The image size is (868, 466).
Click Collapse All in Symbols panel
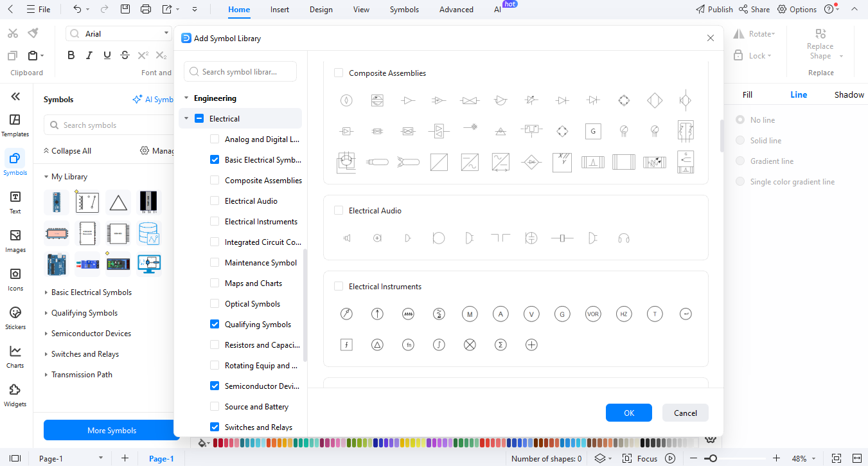[x=67, y=151]
